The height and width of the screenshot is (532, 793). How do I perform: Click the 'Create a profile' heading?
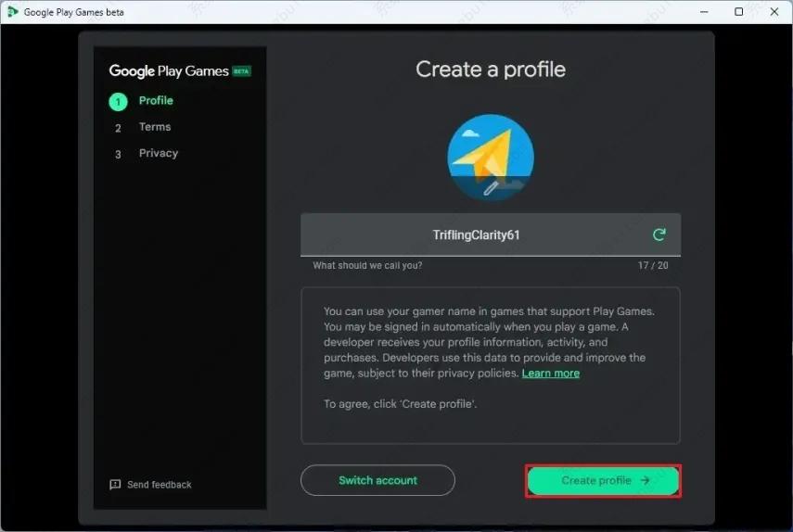click(x=491, y=70)
